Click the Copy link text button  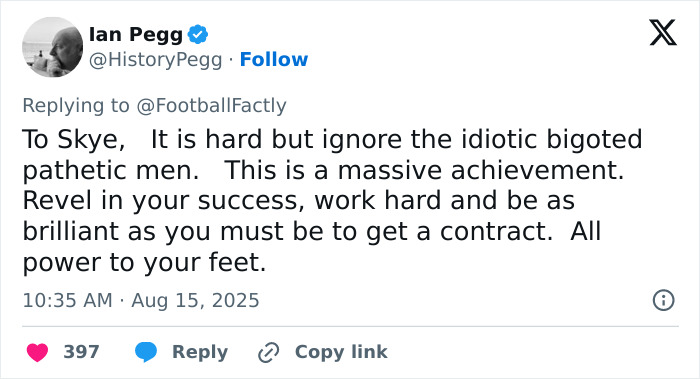[x=341, y=352]
